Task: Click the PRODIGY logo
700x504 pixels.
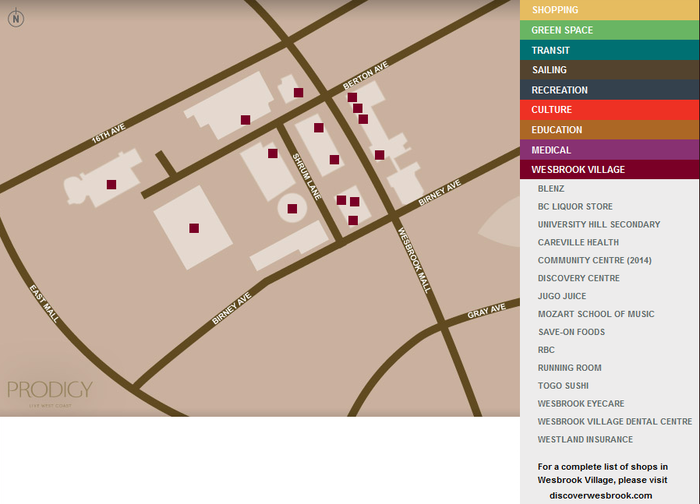Action: click(50, 393)
